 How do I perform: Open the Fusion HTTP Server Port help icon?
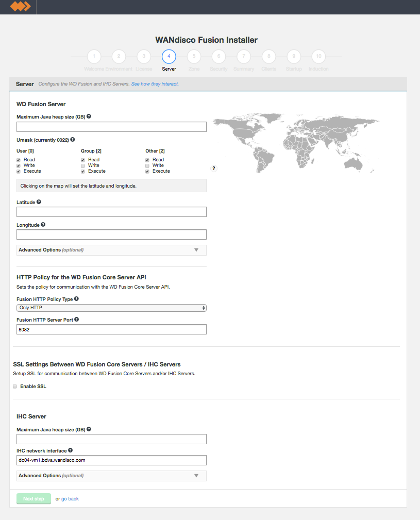click(x=77, y=320)
